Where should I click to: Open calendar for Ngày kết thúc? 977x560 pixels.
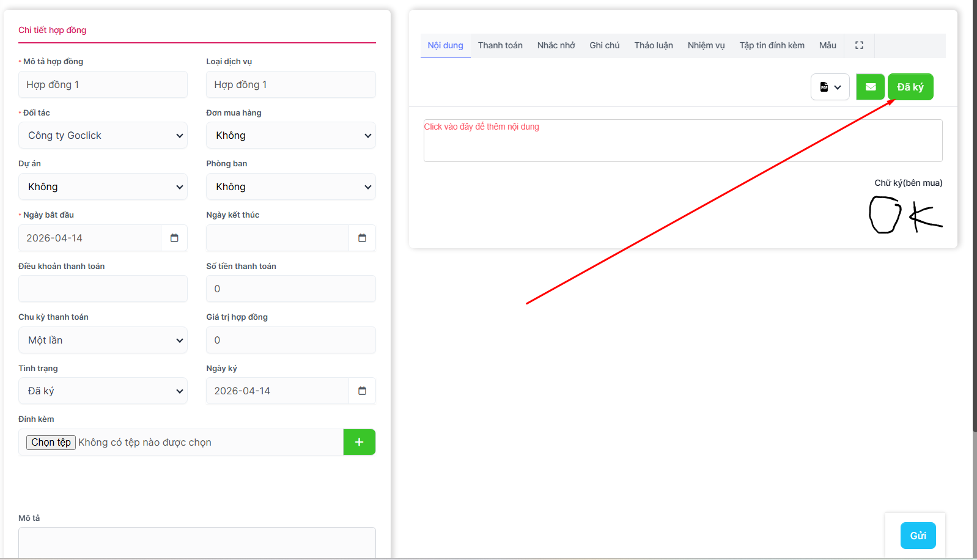(x=362, y=238)
